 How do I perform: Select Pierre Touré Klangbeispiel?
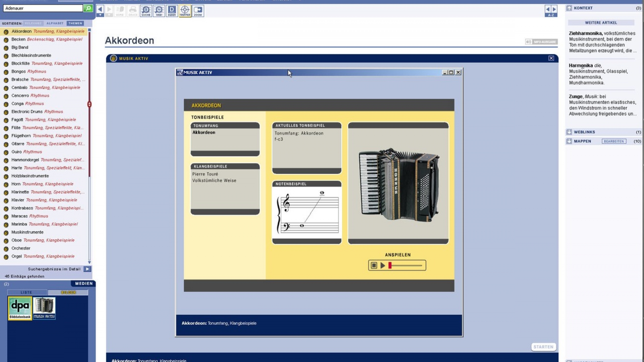tap(205, 174)
